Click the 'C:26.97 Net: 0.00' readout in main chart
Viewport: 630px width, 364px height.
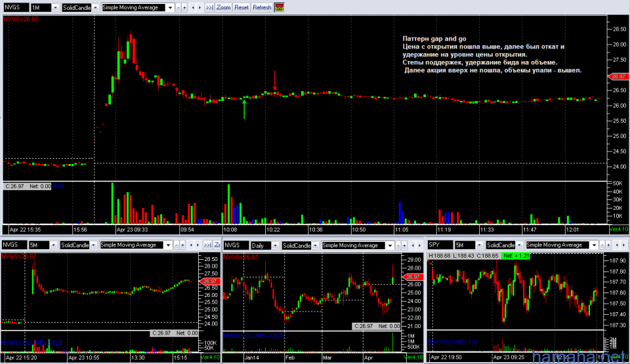(x=28, y=186)
